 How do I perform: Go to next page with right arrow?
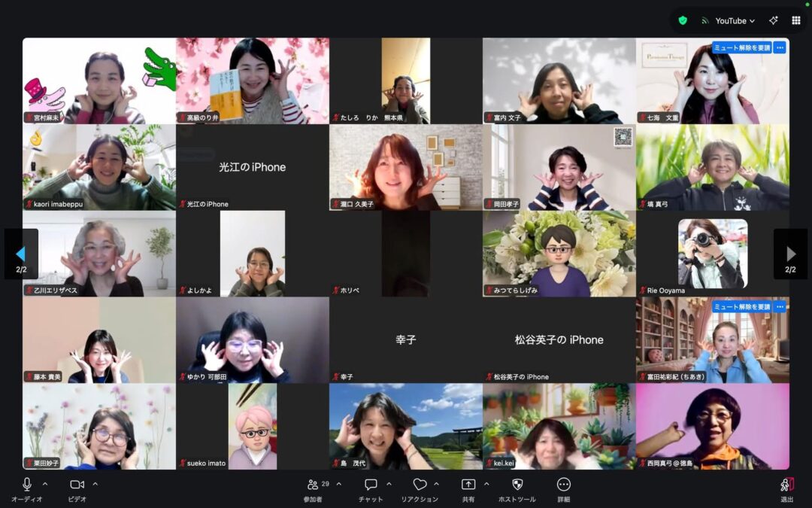tap(790, 254)
